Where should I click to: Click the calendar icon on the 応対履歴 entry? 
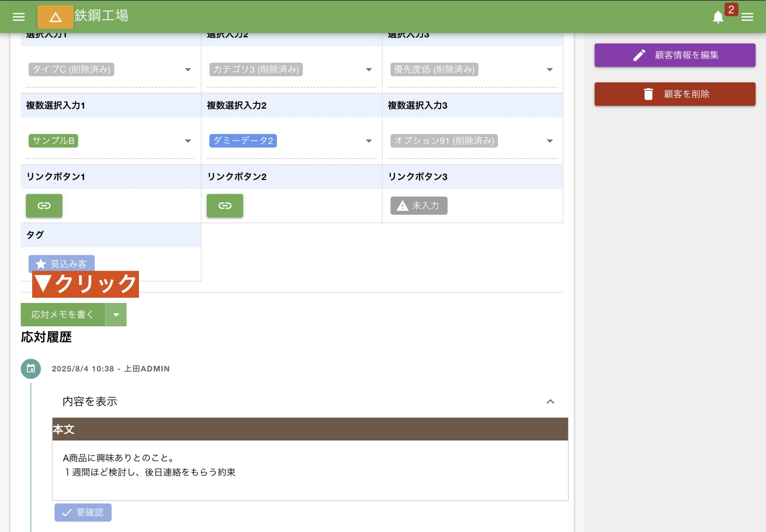[x=30, y=368]
